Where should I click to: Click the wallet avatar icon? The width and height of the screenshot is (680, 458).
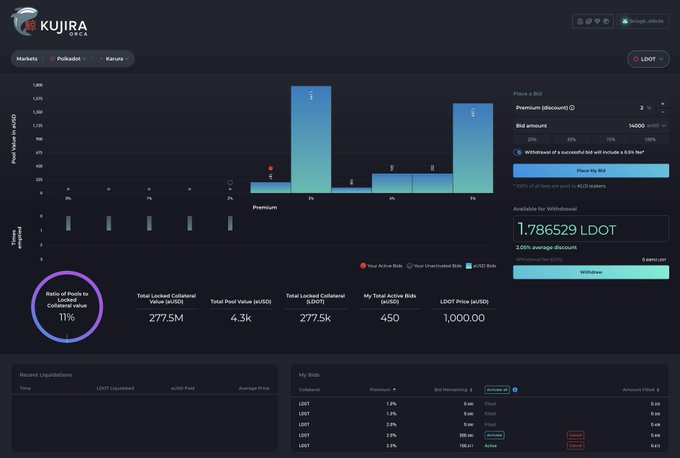[625, 21]
